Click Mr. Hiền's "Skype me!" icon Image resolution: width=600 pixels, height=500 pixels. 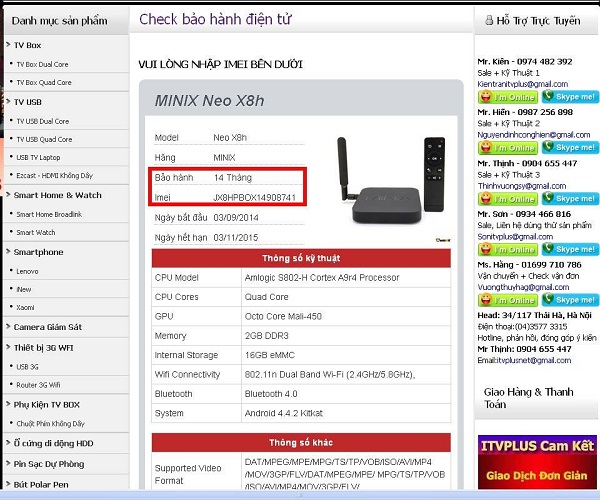[570, 147]
